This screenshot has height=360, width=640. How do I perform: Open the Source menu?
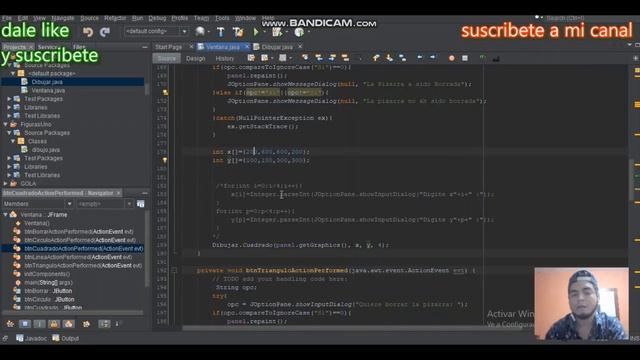tap(89, 18)
